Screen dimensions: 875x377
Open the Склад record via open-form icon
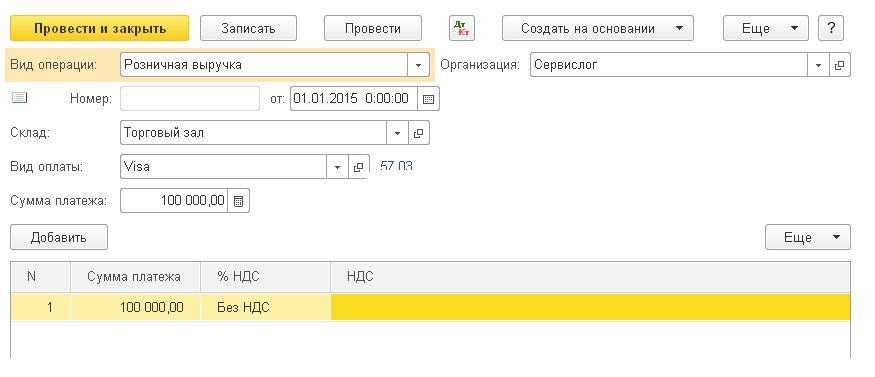click(x=419, y=133)
